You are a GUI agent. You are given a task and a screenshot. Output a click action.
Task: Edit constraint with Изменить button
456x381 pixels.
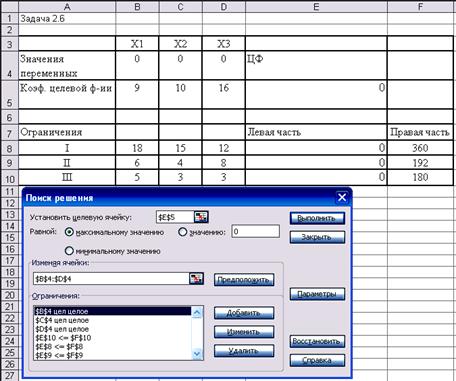(244, 332)
